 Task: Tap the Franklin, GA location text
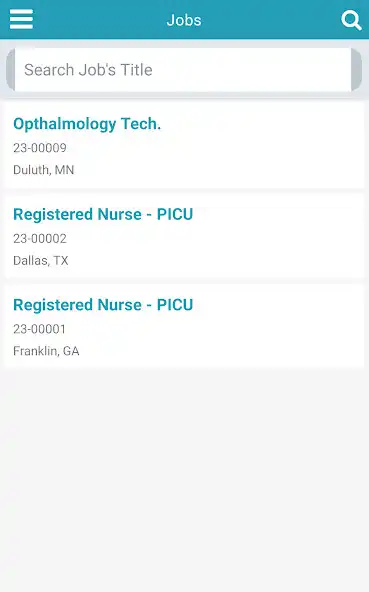(x=46, y=351)
